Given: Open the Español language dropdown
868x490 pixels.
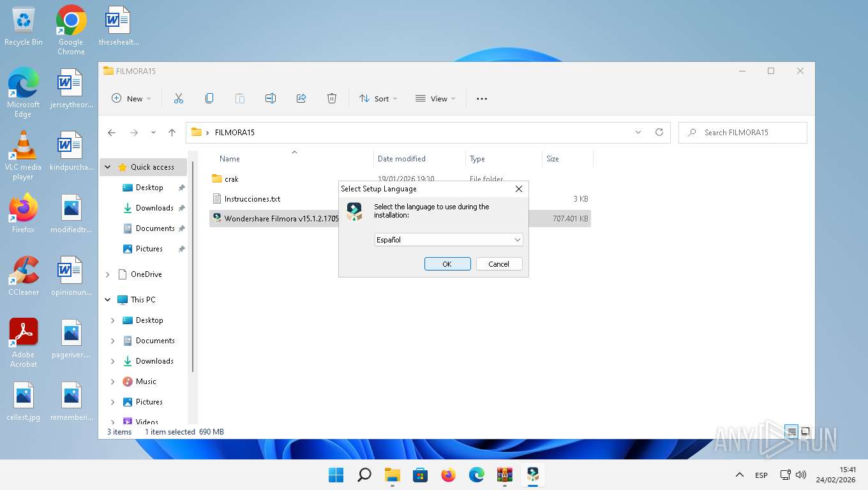Looking at the screenshot, I should [449, 240].
